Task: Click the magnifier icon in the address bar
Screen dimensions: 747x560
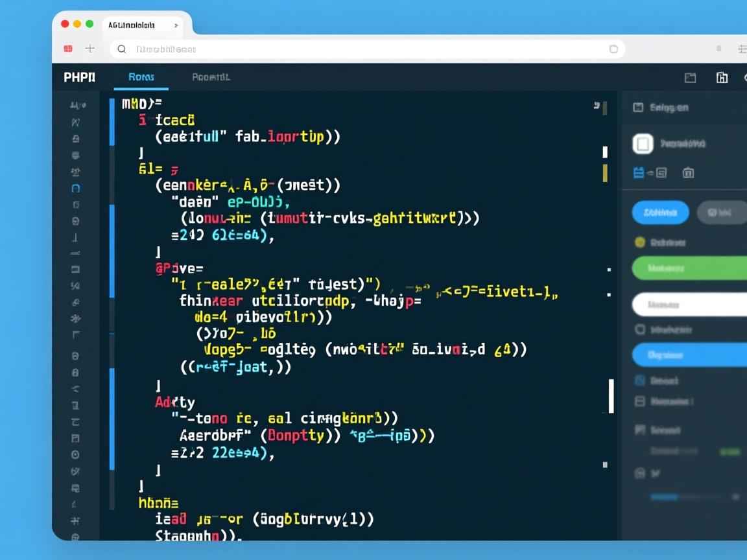Action: tap(122, 49)
